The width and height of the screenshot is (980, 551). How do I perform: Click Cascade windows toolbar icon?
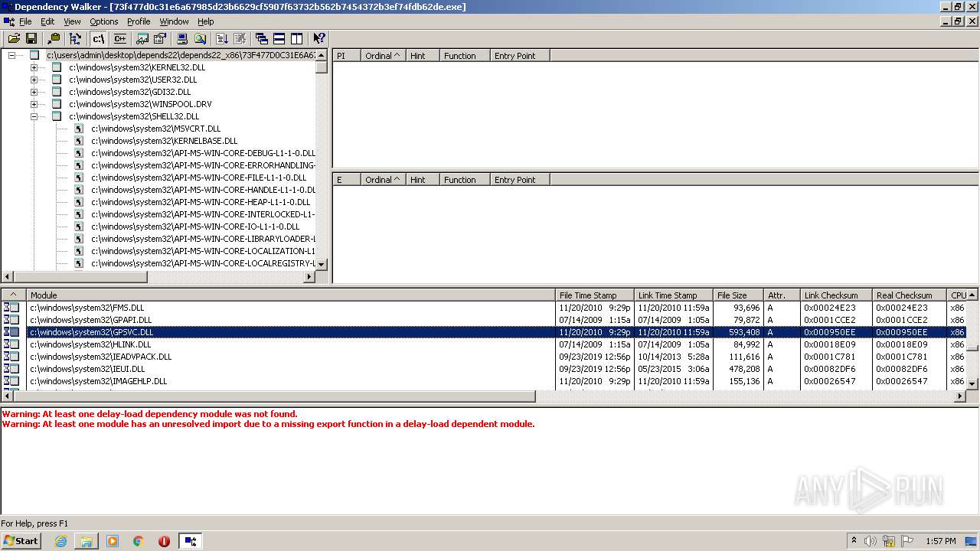[261, 38]
